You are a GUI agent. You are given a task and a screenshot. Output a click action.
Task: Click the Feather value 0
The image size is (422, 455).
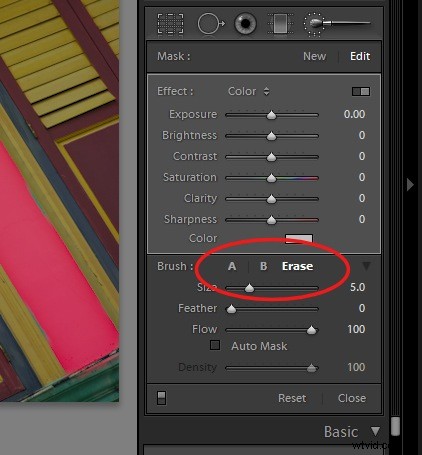click(362, 308)
